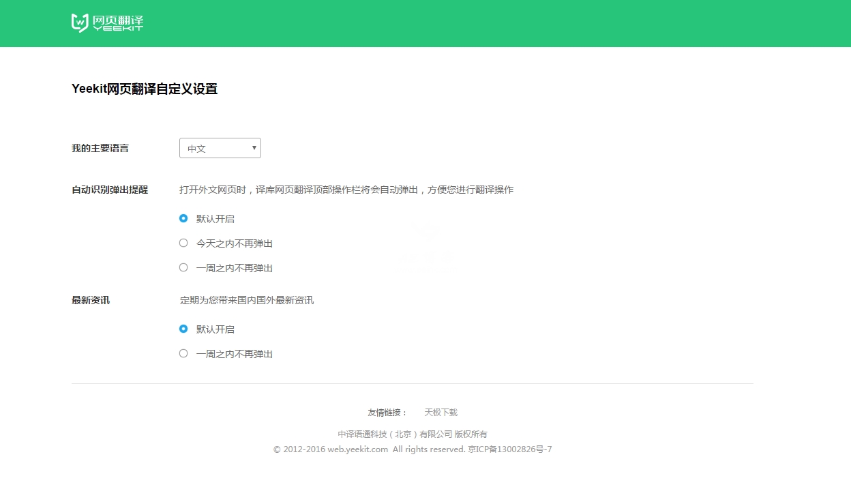Open the 天极下载 friendly link
The image size is (851, 504).
click(x=441, y=413)
